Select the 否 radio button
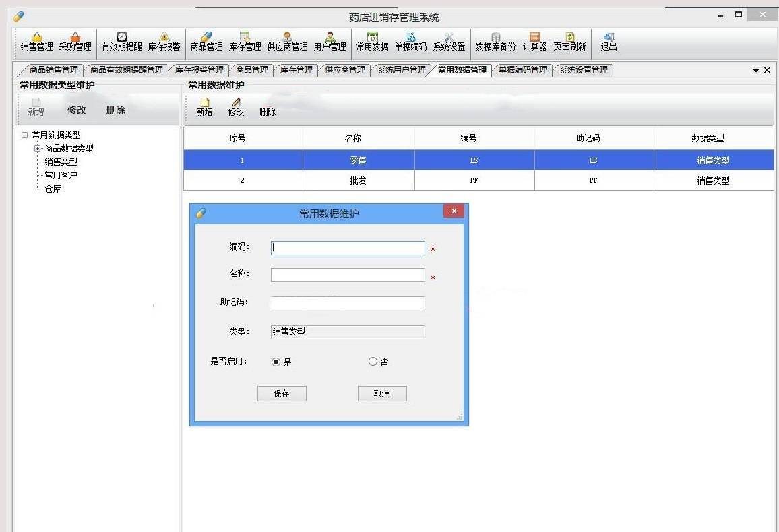Screen dimensions: 779x532 tap(373, 362)
